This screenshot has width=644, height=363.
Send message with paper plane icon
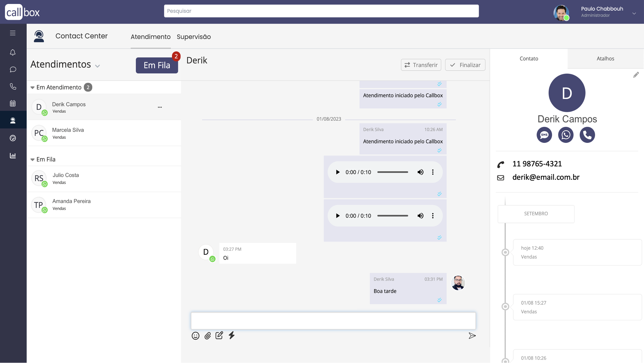coord(472,336)
